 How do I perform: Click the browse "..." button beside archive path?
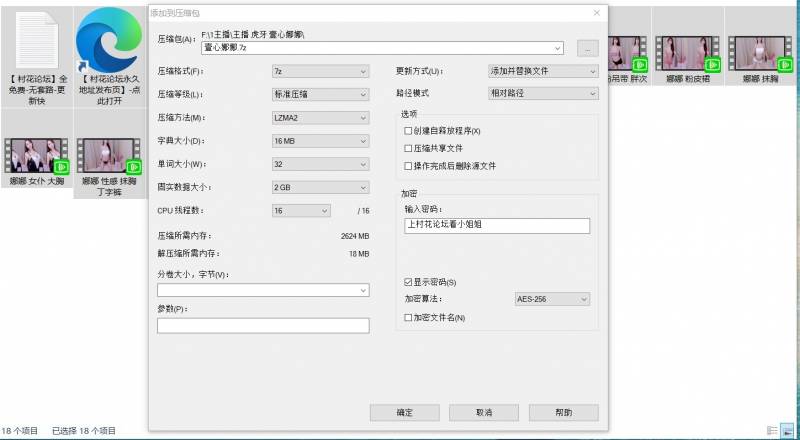pyautogui.click(x=588, y=47)
